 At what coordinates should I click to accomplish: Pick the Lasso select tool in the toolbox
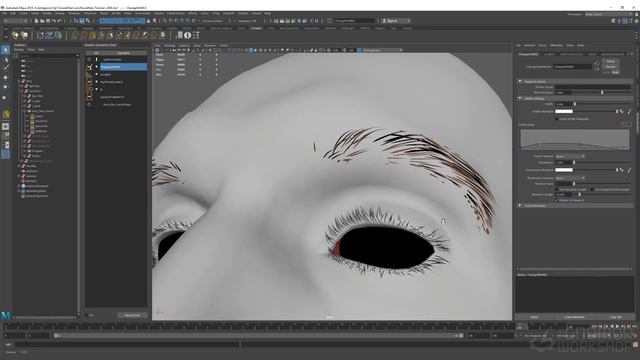[x=5, y=60]
